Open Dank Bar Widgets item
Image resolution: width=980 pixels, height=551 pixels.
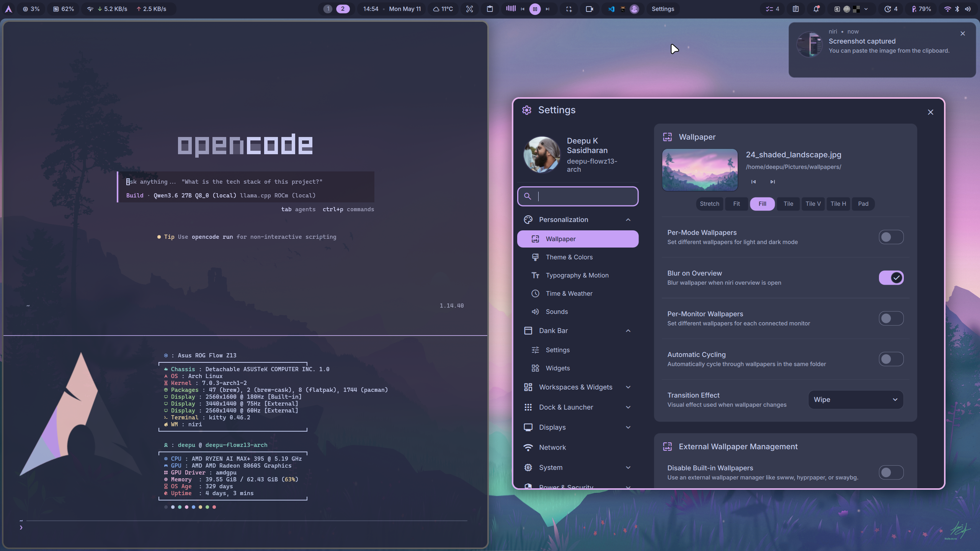578,368
